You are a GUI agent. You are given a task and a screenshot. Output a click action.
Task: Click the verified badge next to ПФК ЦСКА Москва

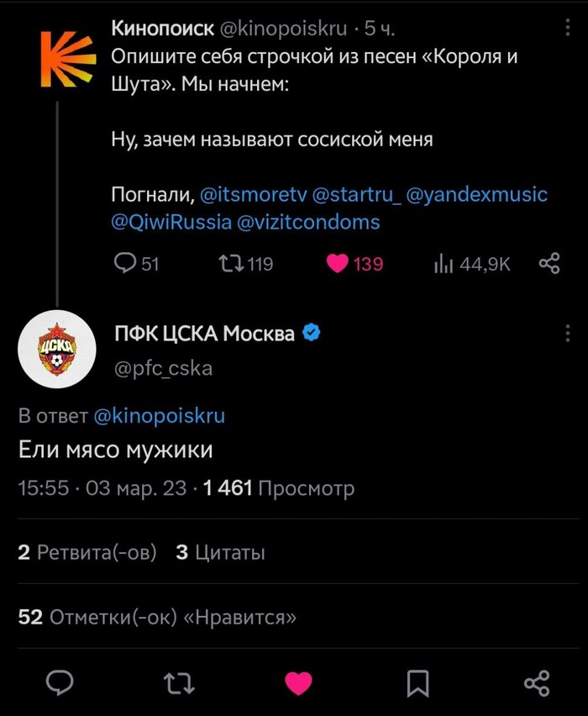312,332
